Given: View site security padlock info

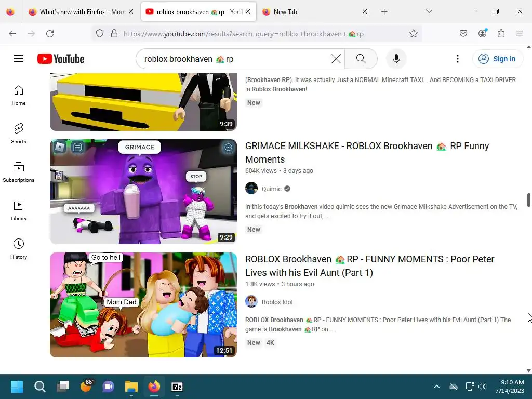Looking at the screenshot, I should point(114,34).
